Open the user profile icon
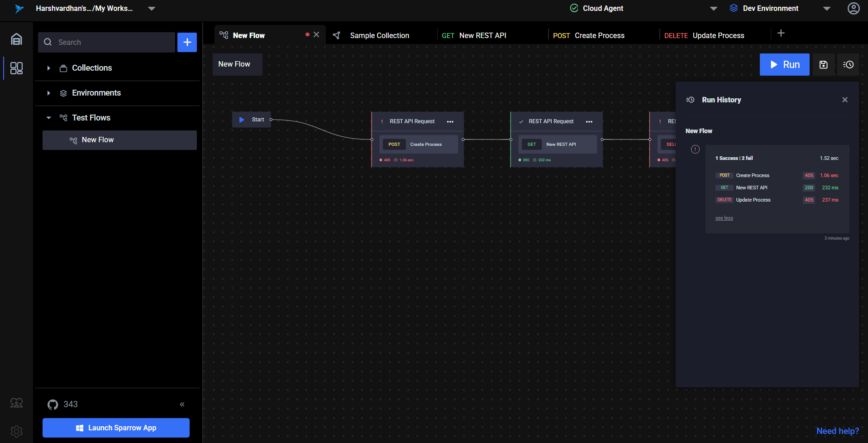868x443 pixels. 854,9
